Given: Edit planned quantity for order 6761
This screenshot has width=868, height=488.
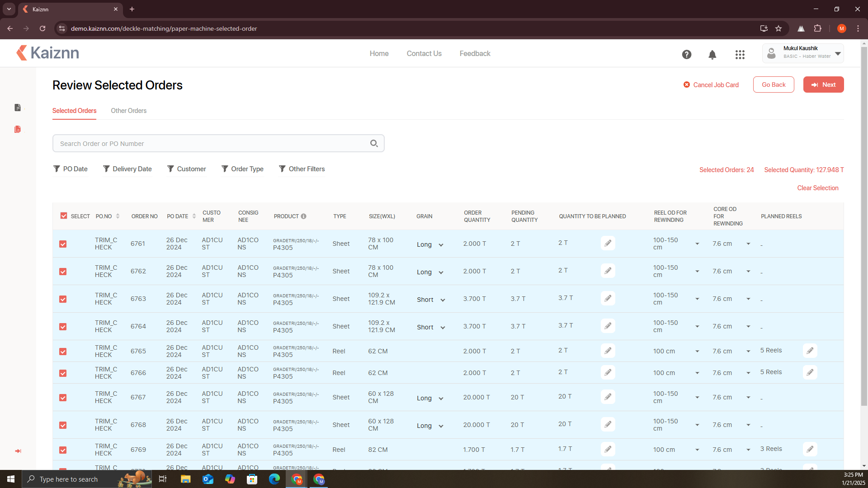Looking at the screenshot, I should (x=608, y=243).
